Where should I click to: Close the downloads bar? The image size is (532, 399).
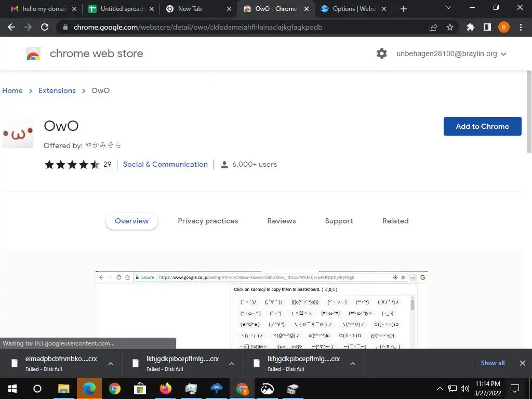coord(523,363)
